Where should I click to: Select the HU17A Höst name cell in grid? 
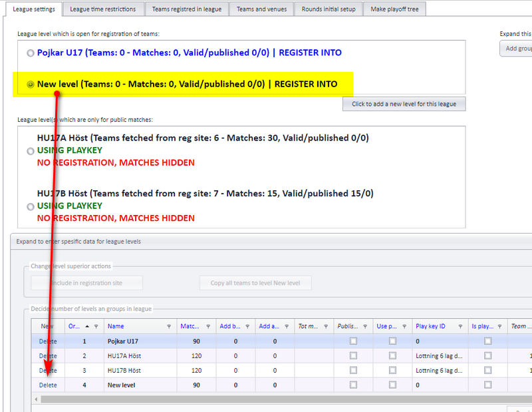coord(140,356)
